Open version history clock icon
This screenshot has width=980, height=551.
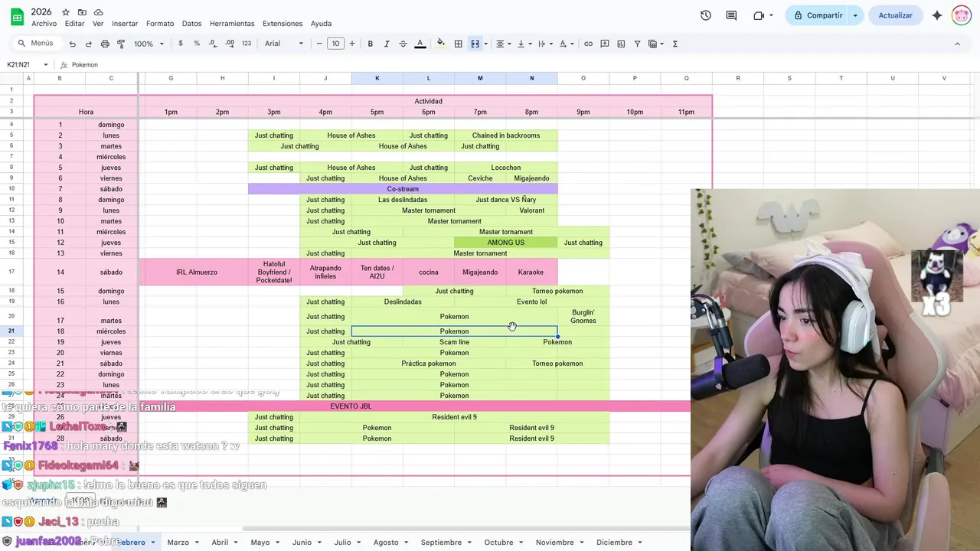(x=706, y=15)
